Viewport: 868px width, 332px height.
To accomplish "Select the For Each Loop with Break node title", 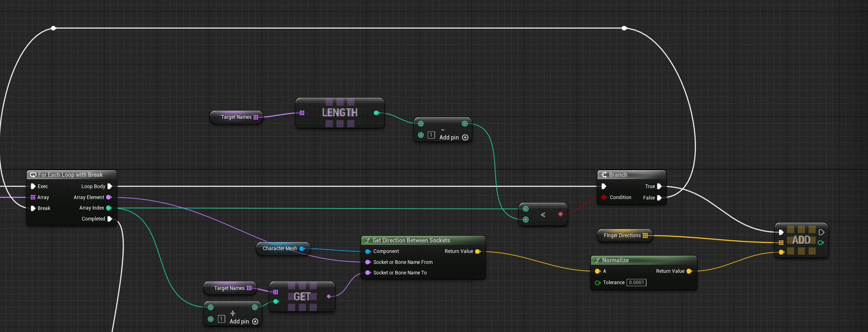I will [x=70, y=175].
